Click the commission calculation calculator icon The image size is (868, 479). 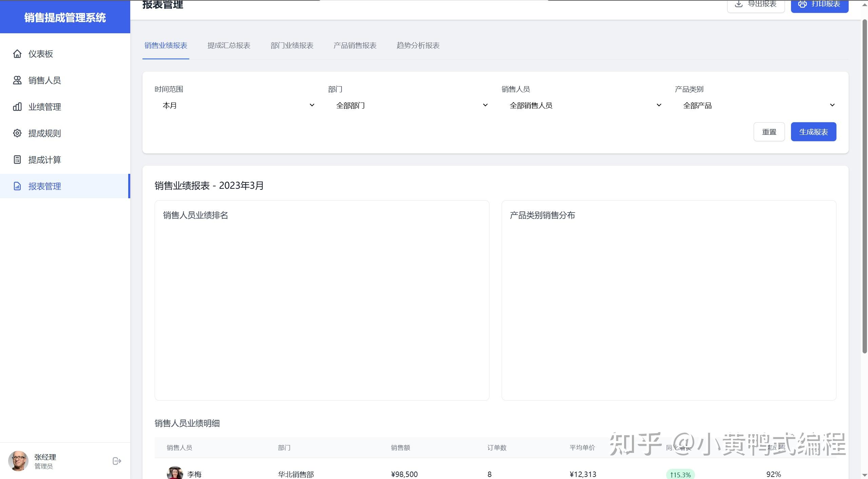pyautogui.click(x=17, y=160)
